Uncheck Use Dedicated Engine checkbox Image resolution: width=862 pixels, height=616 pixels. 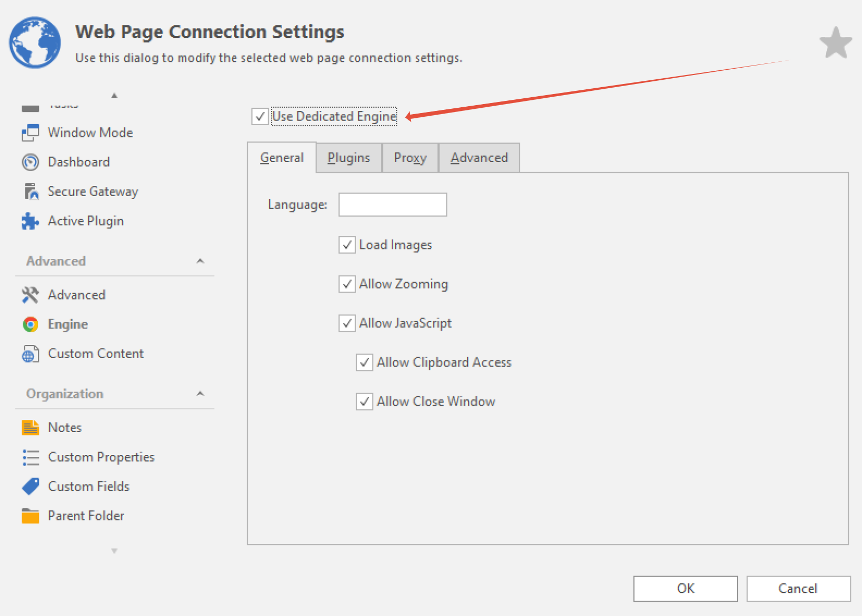[x=260, y=116]
